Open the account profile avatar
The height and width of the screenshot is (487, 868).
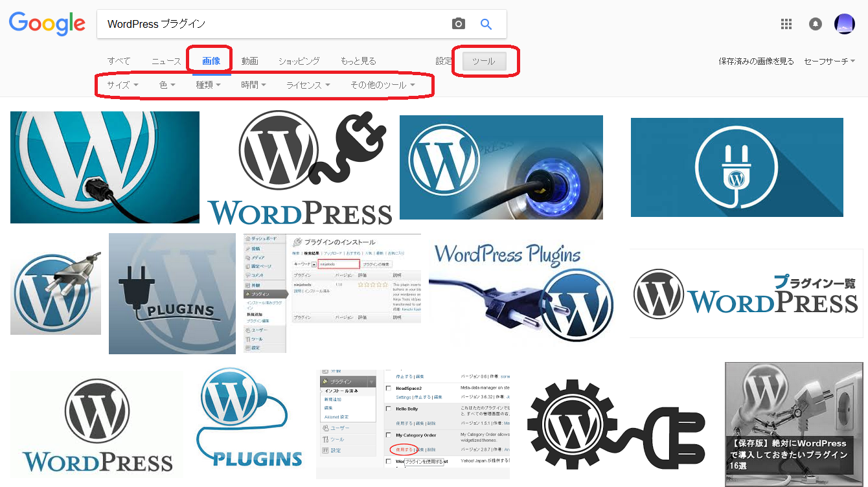click(x=845, y=24)
